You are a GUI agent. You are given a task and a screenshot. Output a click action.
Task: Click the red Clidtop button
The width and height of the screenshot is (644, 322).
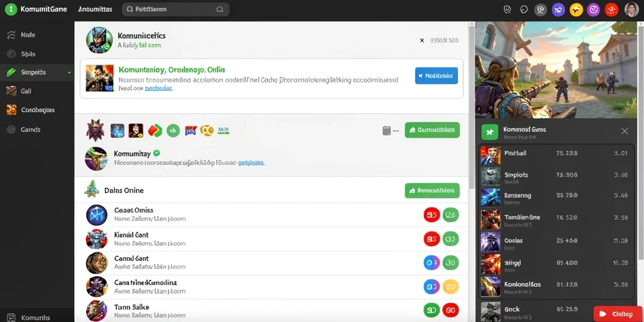click(619, 314)
